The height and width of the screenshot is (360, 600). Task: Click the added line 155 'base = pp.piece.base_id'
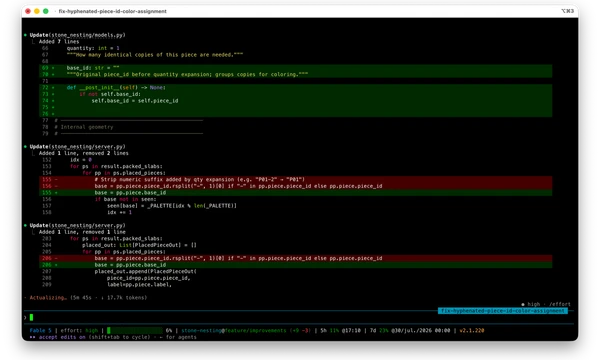click(295, 192)
